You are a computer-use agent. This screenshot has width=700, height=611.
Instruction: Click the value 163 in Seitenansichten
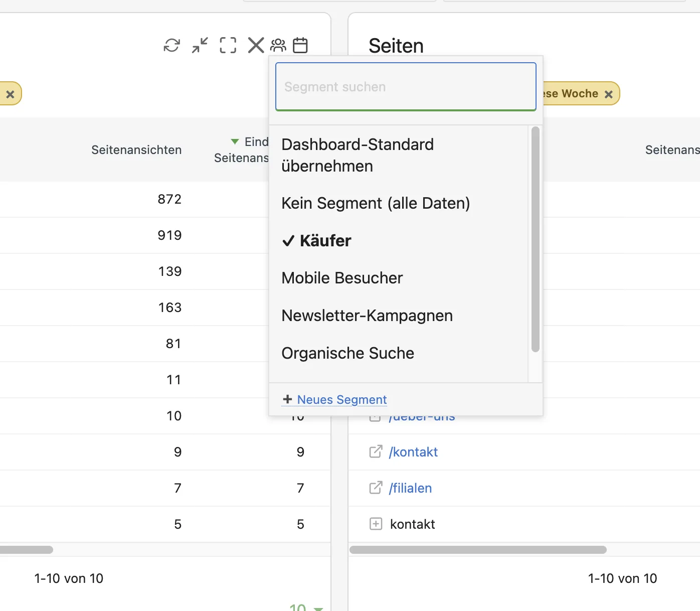pos(170,308)
